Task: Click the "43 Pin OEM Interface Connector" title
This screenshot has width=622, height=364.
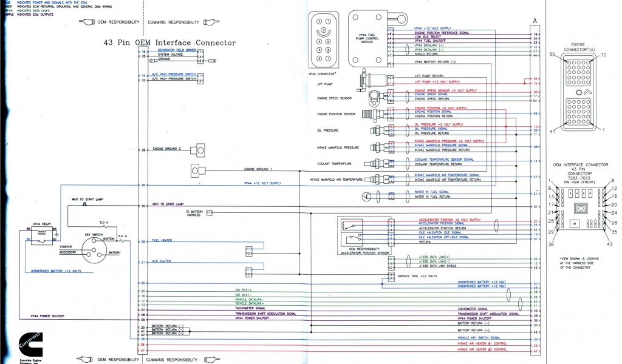Action: point(169,42)
